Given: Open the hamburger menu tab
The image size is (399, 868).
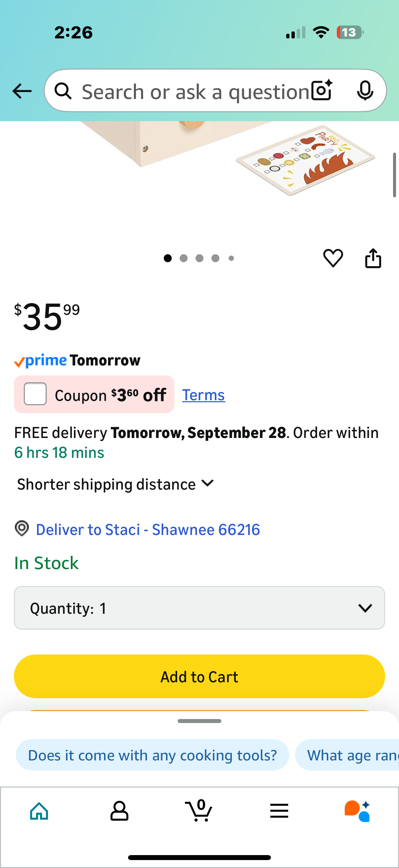Looking at the screenshot, I should pos(279,811).
